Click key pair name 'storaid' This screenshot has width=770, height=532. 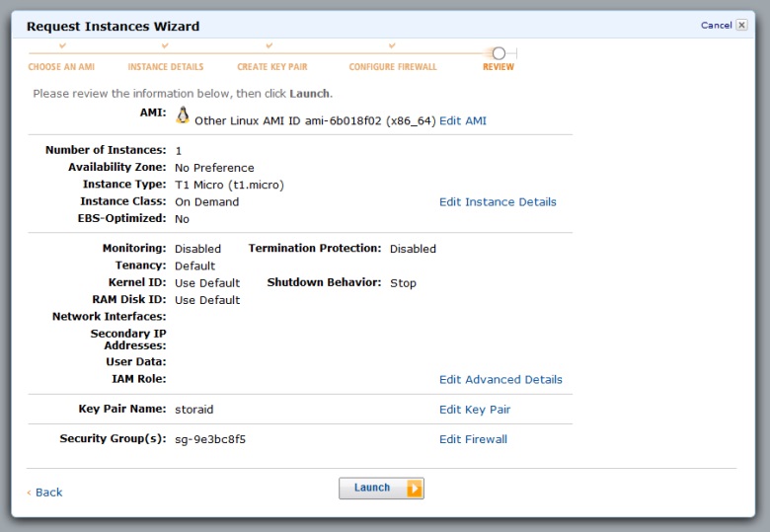pos(193,410)
